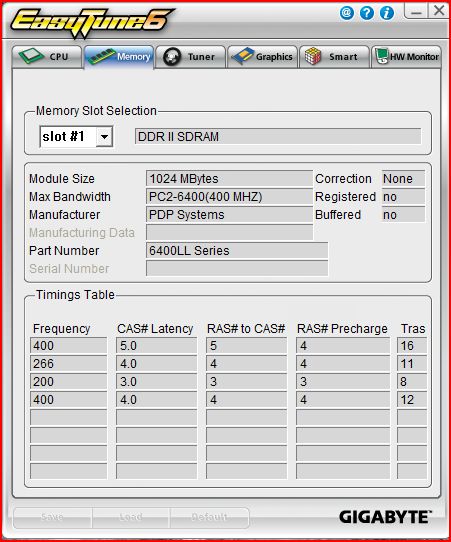Click the @ email icon in title bar

347,13
